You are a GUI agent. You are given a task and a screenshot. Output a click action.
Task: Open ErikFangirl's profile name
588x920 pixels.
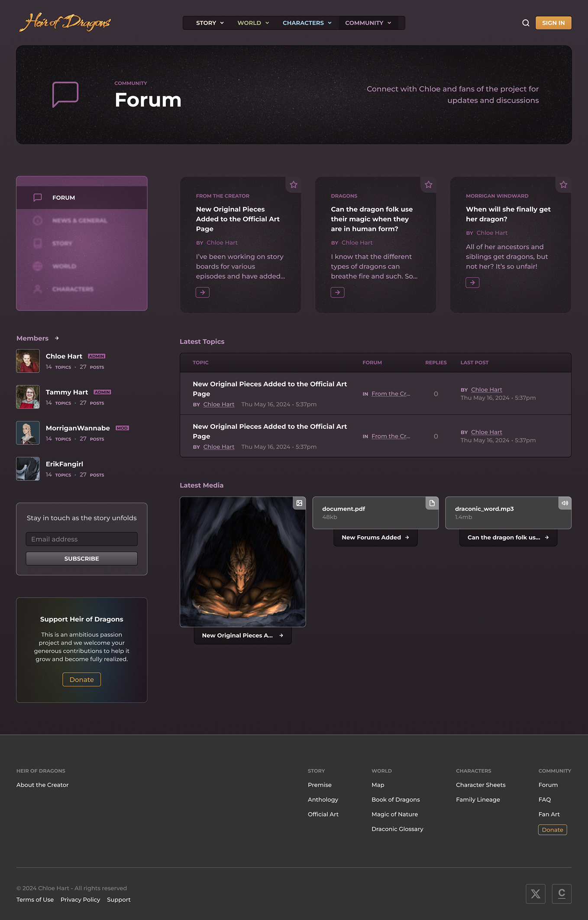pos(65,464)
